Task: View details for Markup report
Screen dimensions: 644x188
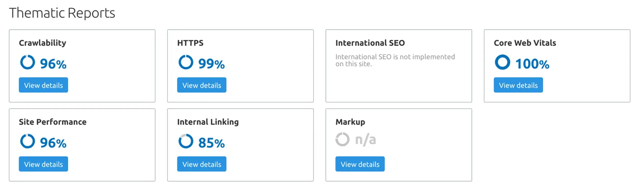Action: [x=360, y=164]
